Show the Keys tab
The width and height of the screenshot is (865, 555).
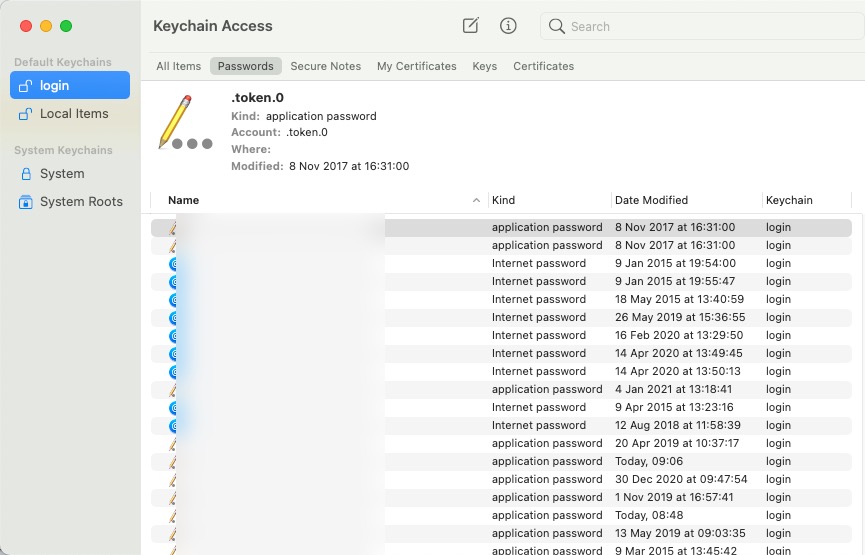[485, 66]
